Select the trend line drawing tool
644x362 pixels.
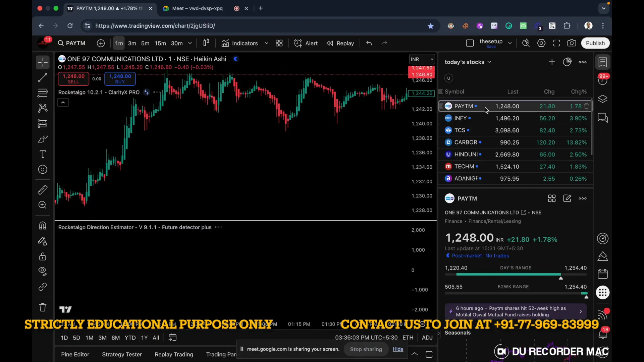point(43,78)
